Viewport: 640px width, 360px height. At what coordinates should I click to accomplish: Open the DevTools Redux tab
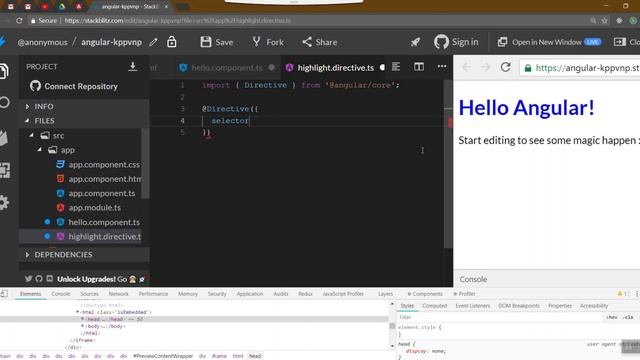(x=305, y=294)
